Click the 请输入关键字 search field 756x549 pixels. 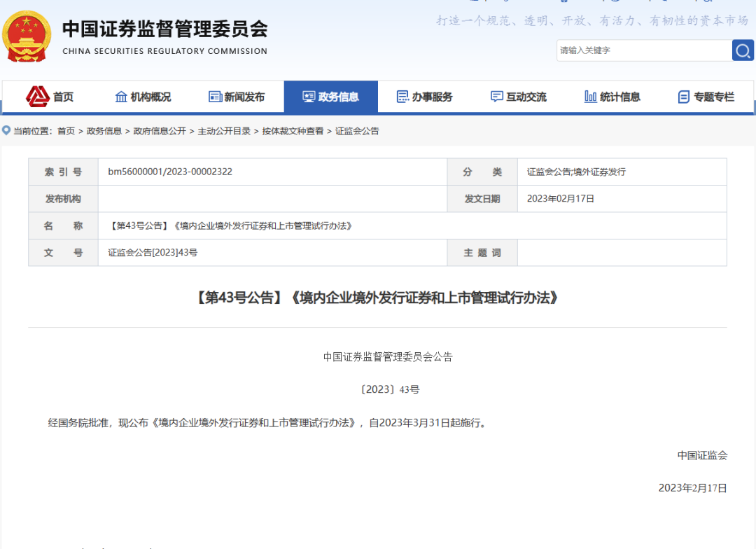pos(644,50)
